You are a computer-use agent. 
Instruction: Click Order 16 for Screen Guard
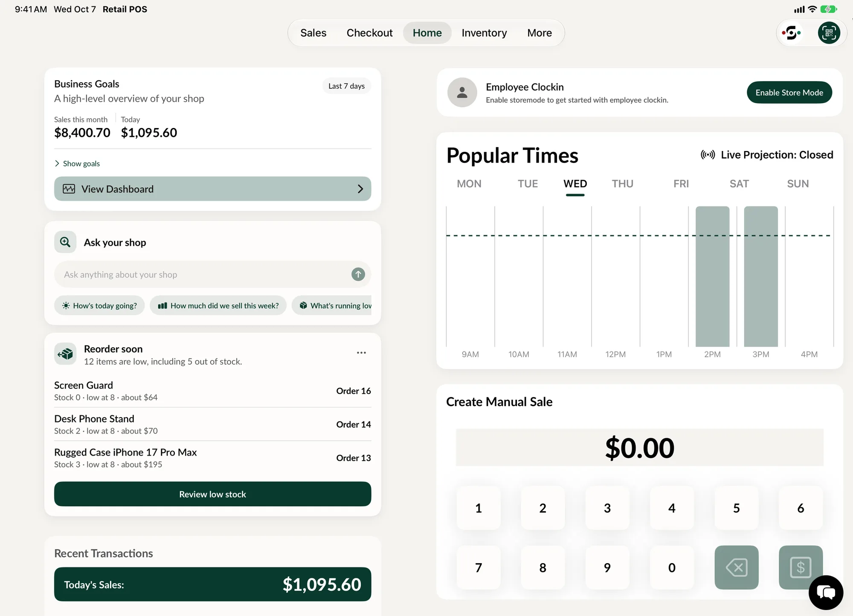(x=353, y=391)
